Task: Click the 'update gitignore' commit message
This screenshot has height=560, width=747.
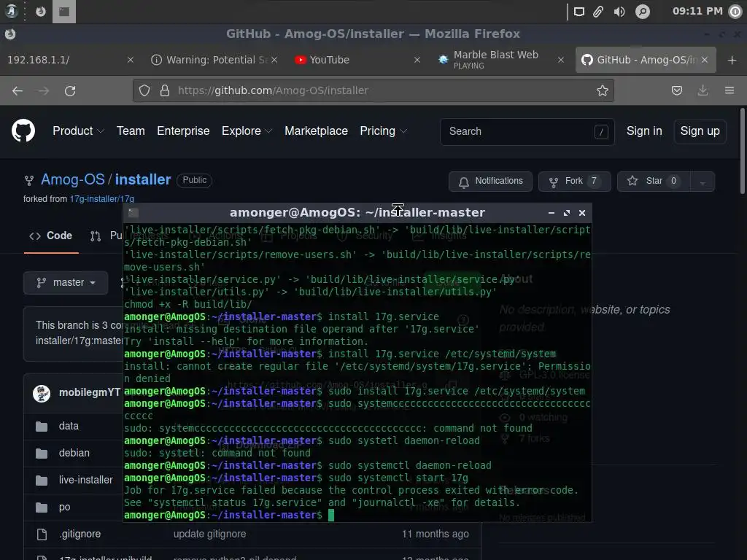Action: coord(209,534)
